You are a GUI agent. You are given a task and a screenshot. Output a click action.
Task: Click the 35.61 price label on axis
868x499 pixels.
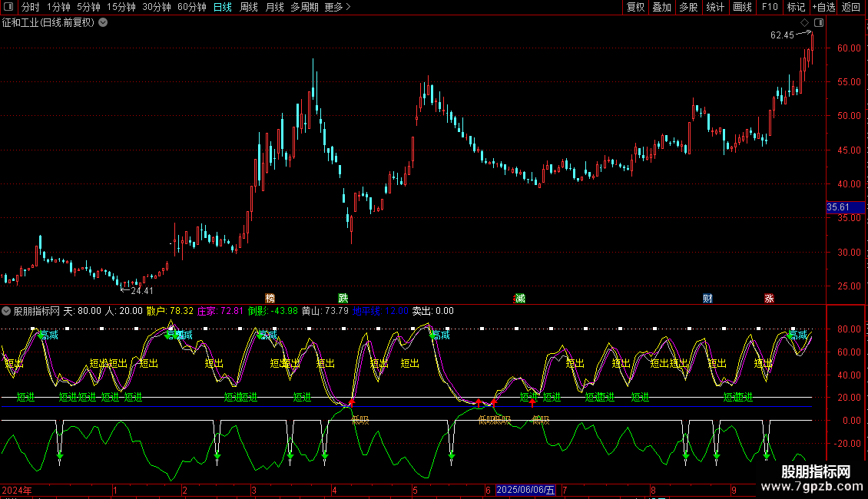pos(838,207)
